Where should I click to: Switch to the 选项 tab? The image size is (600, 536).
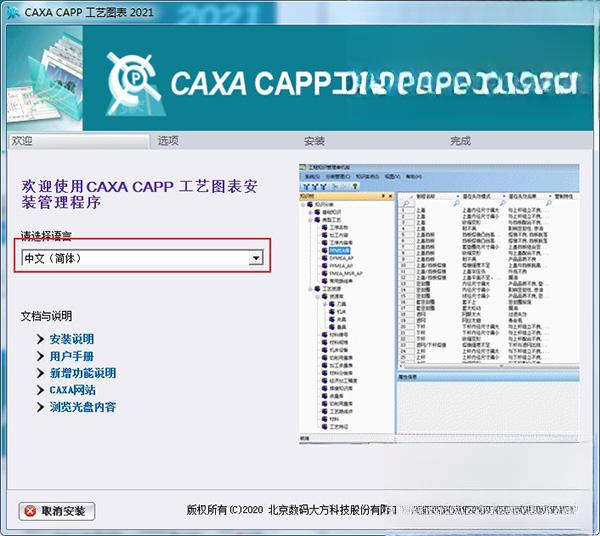168,141
